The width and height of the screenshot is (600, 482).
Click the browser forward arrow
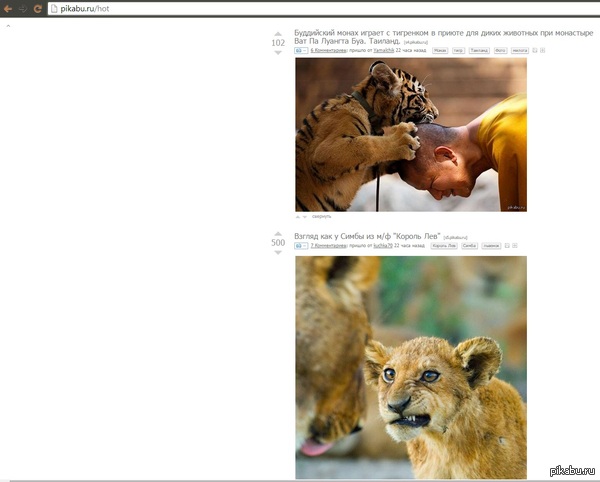(x=23, y=8)
